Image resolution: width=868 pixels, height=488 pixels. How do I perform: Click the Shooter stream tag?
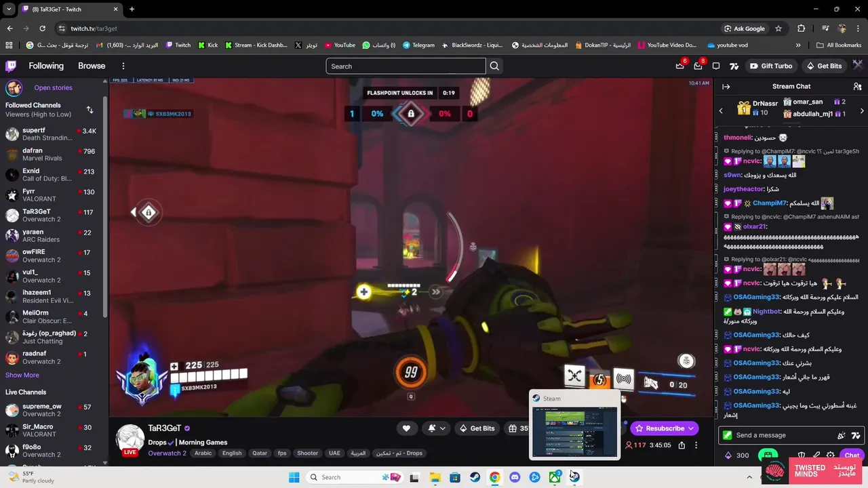pos(307,453)
